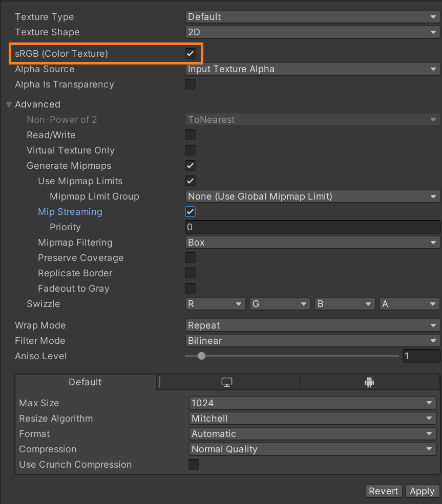Switch to the Default platform tab
The width and height of the screenshot is (442, 504).
85,382
